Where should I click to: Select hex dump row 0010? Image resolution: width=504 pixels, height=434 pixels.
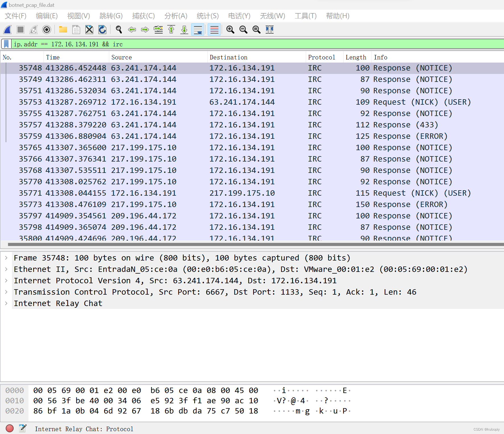click(178, 401)
